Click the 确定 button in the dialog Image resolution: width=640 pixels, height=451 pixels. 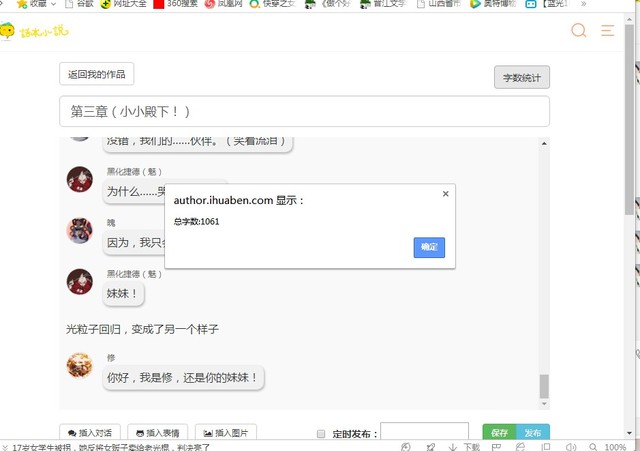pyautogui.click(x=429, y=247)
